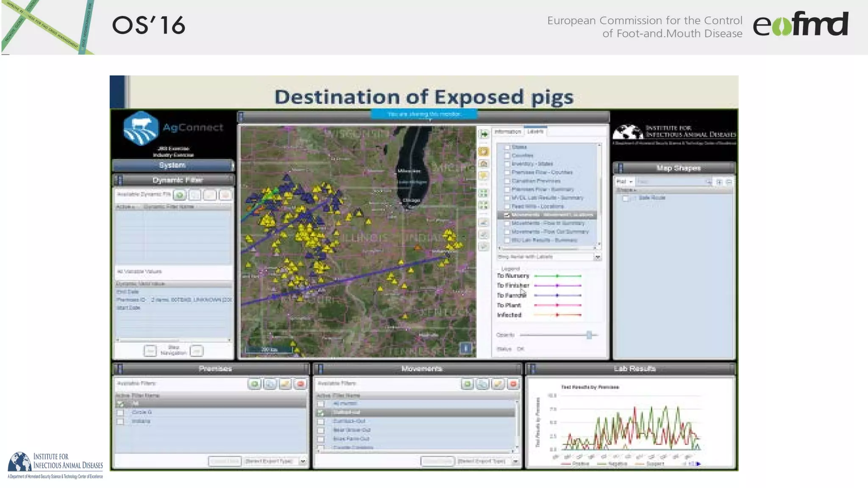Click the red delete filter icon in Premises panel
Viewport: 868px width, 488px height.
pyautogui.click(x=300, y=384)
